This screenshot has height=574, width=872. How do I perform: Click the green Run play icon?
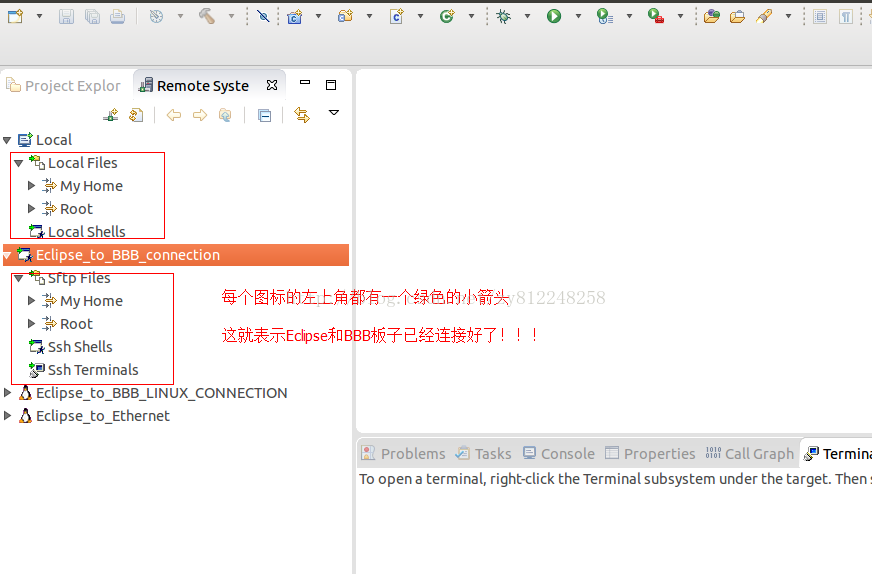click(554, 16)
